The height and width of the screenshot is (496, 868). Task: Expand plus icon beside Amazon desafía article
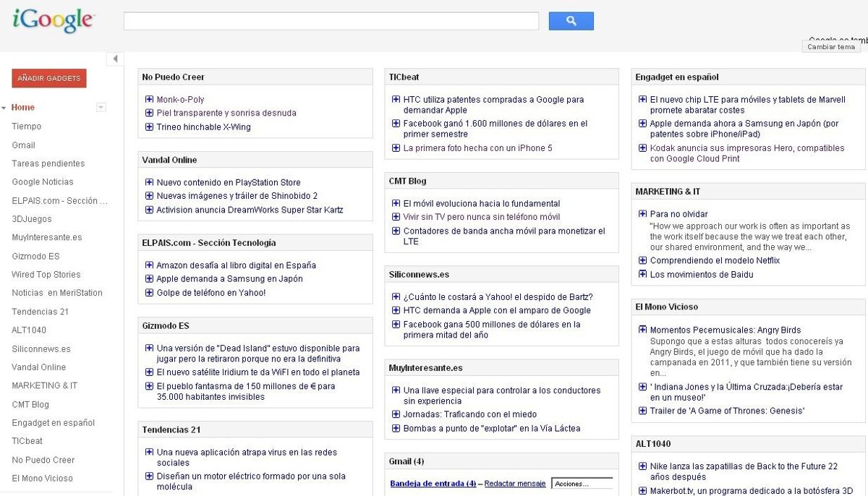[149, 265]
